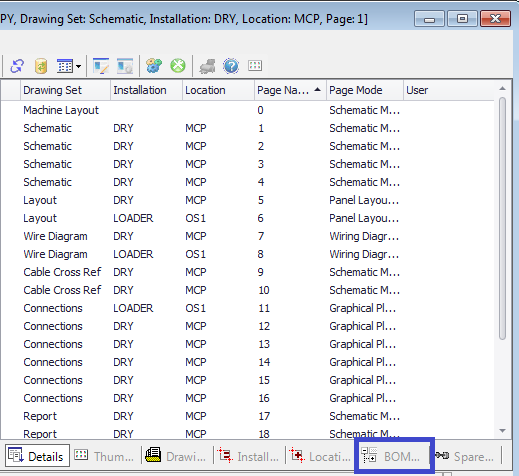This screenshot has height=476, width=519.
Task: Open the Installation tab at bottom
Action: point(248,456)
